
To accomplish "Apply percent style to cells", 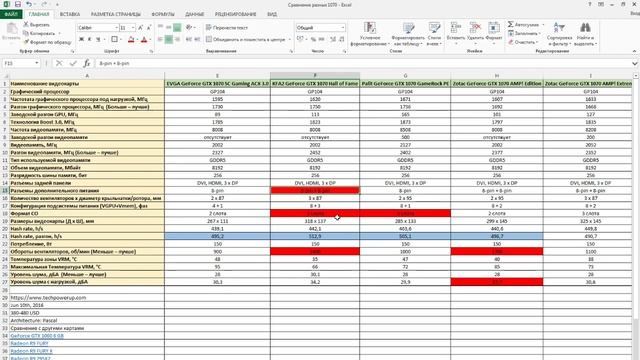I will 313,40.
